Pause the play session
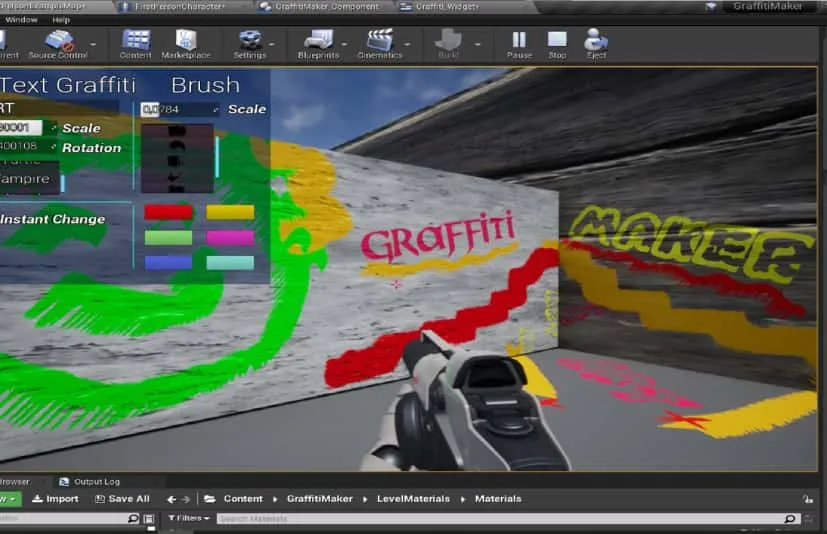The width and height of the screenshot is (827, 534). (519, 43)
